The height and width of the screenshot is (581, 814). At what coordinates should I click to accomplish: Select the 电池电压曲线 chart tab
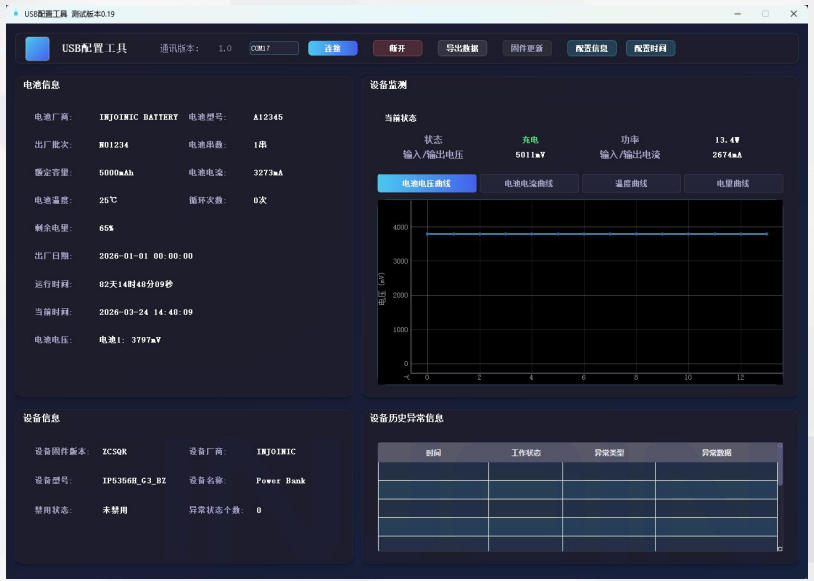click(427, 183)
